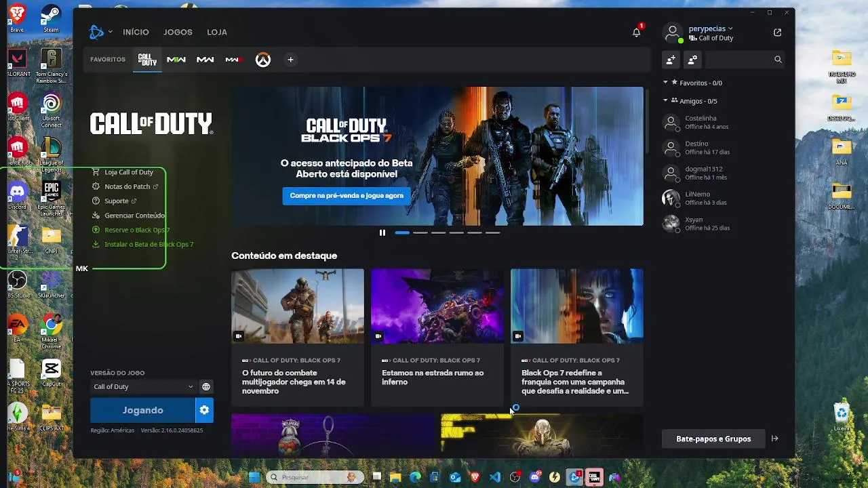Select the second carousel slide indicator

(x=420, y=232)
